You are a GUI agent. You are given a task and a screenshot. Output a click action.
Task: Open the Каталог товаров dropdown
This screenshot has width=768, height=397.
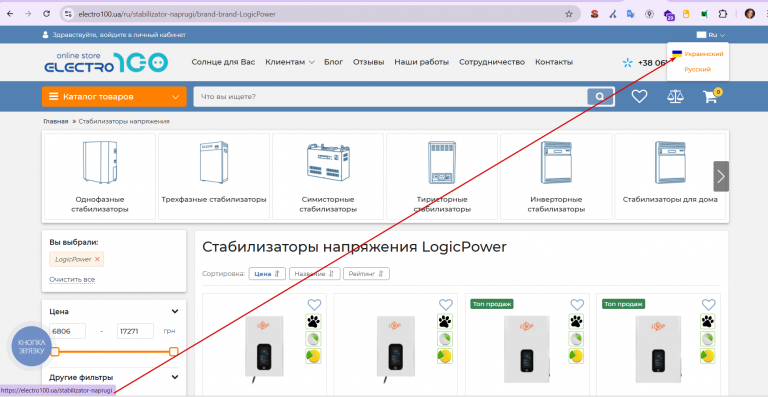pyautogui.click(x=114, y=97)
